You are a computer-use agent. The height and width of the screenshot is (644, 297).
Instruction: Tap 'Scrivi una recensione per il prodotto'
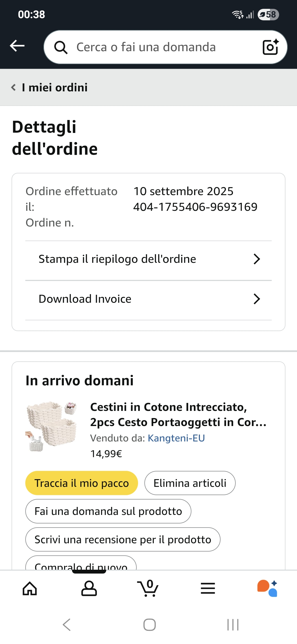click(x=123, y=539)
